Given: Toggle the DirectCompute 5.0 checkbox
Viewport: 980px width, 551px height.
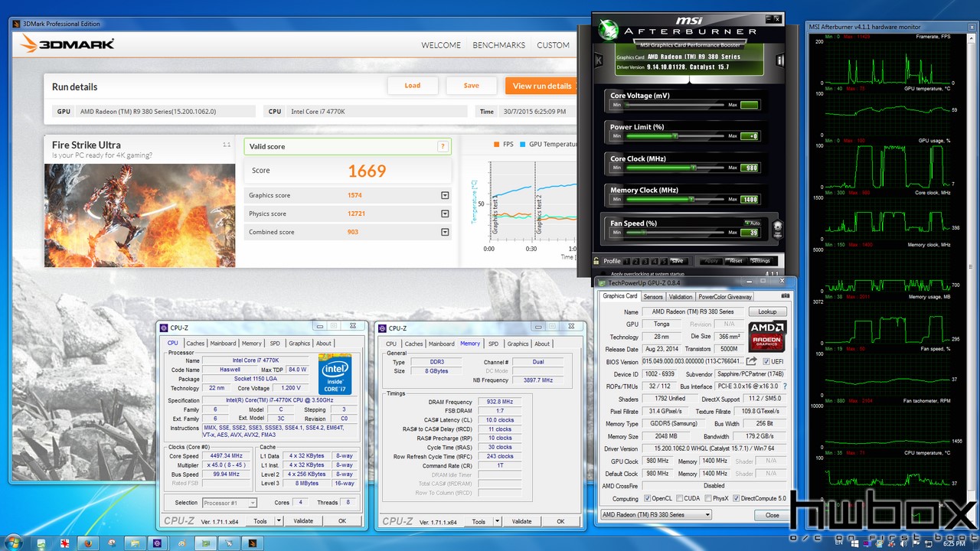Looking at the screenshot, I should (736, 498).
